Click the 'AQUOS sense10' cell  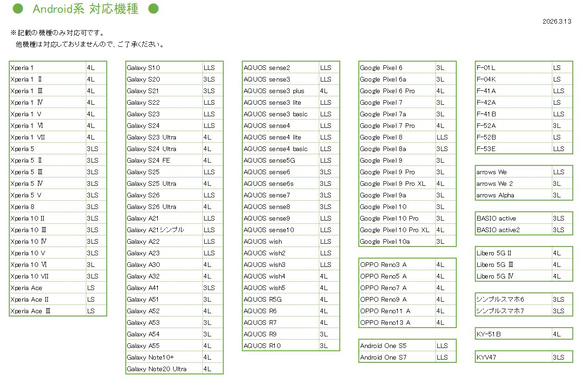281,230
